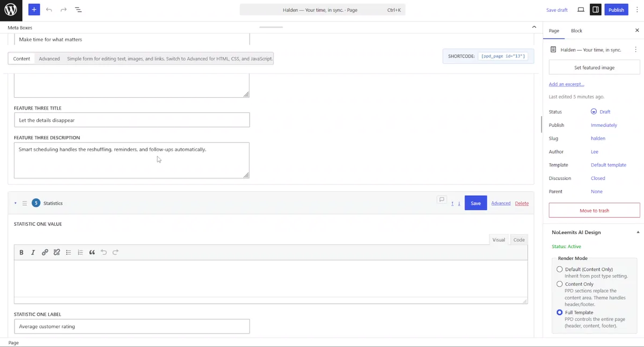This screenshot has width=644, height=347.
Task: Change Discussion Closed setting
Action: (598, 178)
